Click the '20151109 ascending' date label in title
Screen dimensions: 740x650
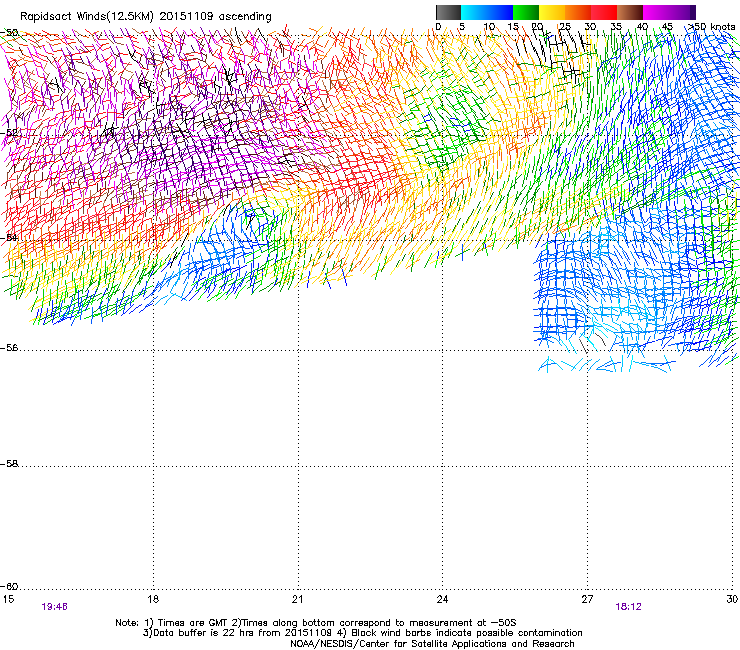(x=215, y=17)
